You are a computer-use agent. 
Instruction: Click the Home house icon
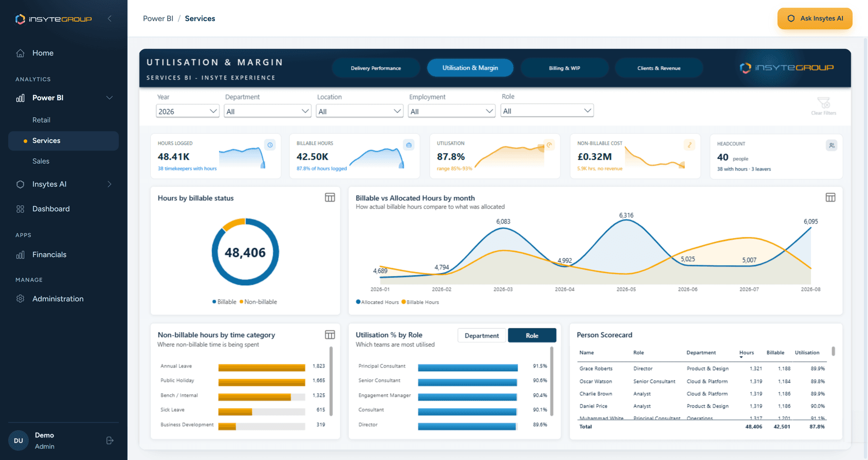(20, 53)
